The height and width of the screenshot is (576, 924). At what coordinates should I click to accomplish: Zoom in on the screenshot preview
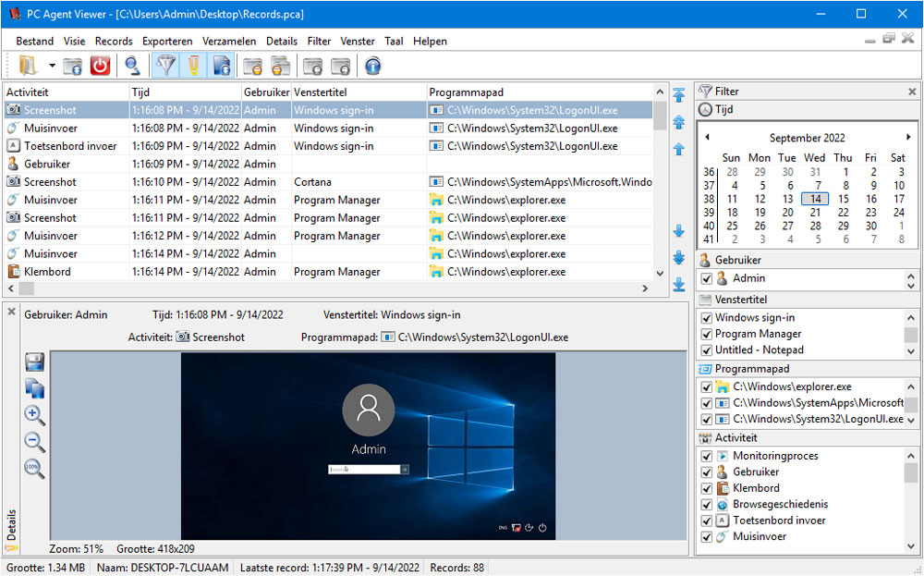pyautogui.click(x=34, y=416)
